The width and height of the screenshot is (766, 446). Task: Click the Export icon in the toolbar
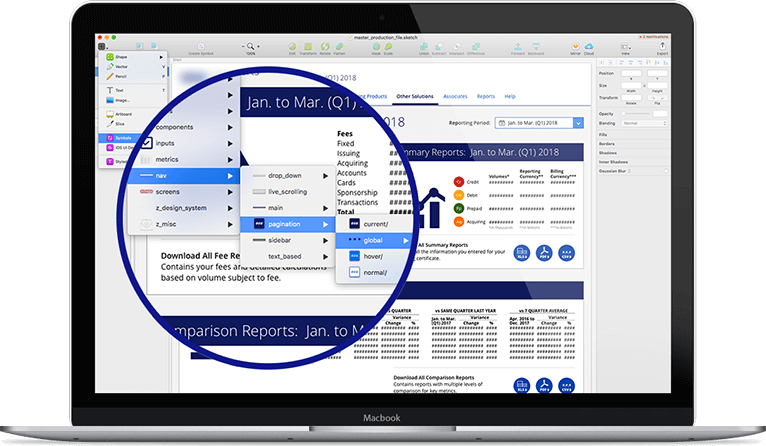point(659,46)
